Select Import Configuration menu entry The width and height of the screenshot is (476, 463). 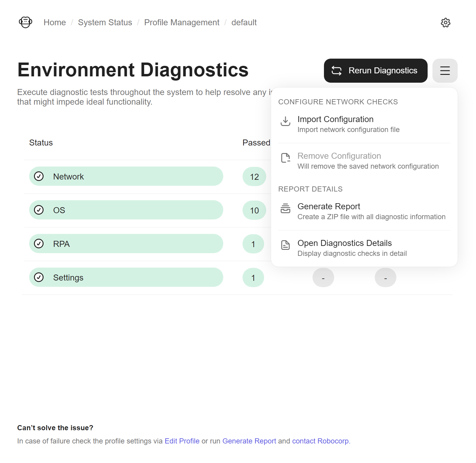pos(364,124)
